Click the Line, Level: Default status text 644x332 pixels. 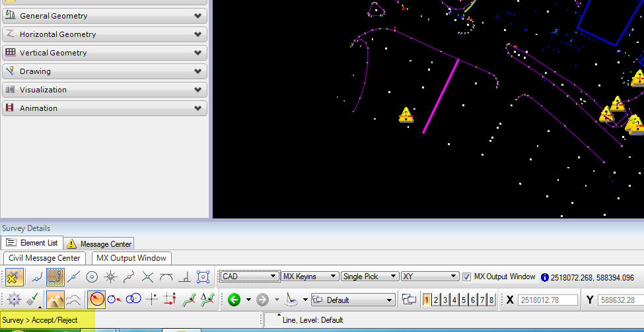(x=312, y=320)
